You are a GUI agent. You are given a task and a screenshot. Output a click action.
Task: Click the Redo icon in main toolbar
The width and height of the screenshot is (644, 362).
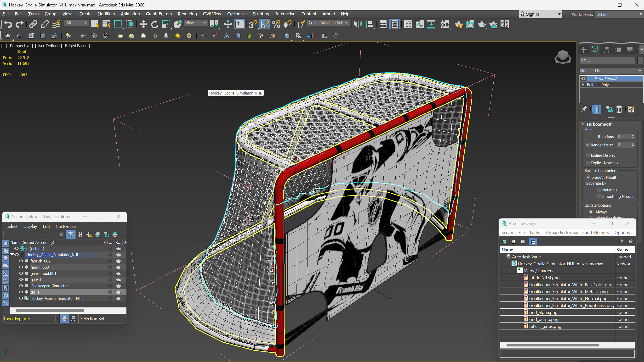pyautogui.click(x=19, y=24)
